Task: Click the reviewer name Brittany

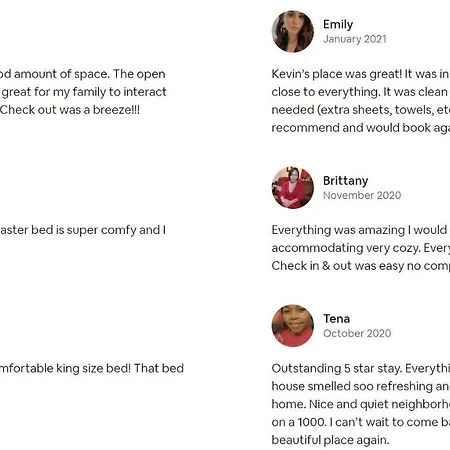Action: (x=346, y=181)
